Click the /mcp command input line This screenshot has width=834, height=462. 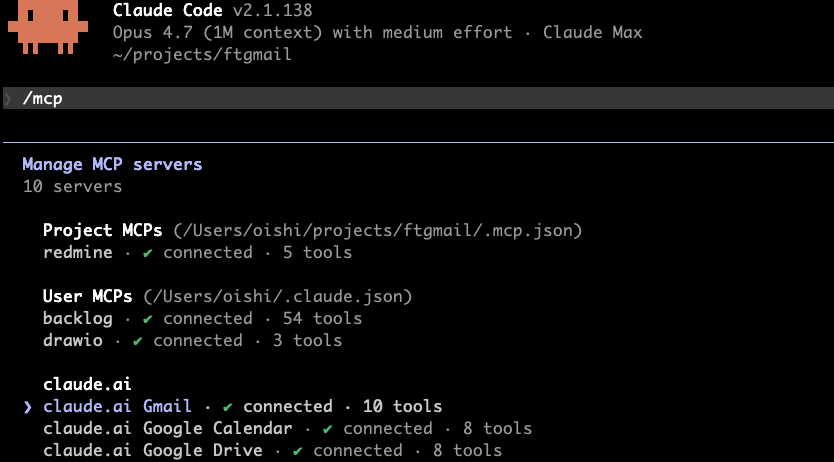pyautogui.click(x=418, y=98)
